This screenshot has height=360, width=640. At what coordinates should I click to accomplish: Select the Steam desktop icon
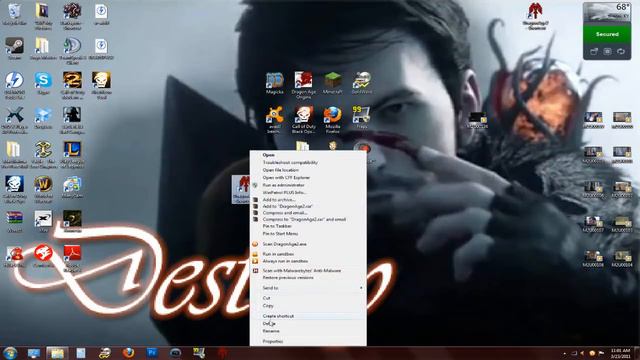14,49
